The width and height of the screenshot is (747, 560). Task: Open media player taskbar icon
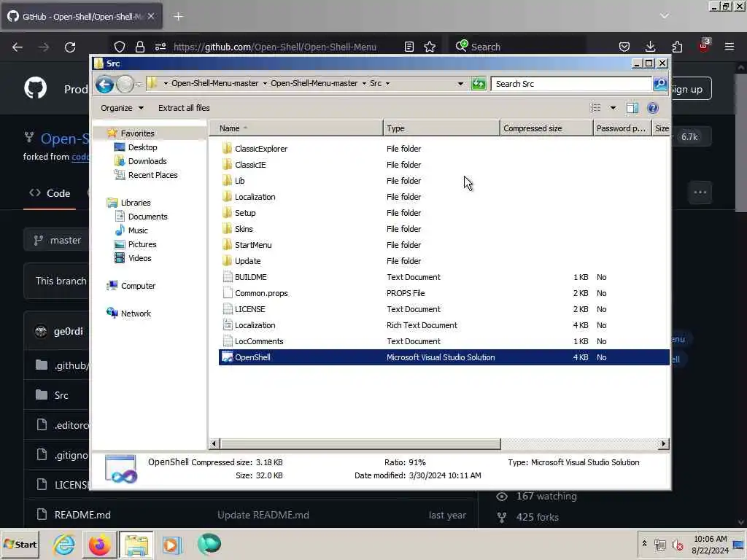172,544
